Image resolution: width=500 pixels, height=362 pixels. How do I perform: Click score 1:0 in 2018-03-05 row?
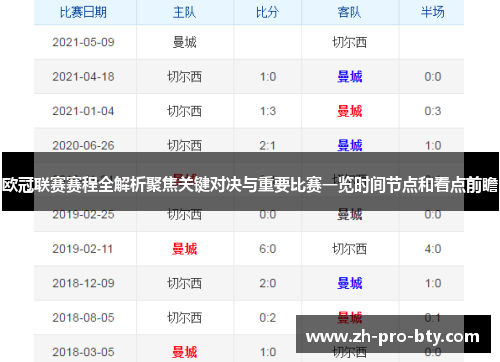point(268,352)
